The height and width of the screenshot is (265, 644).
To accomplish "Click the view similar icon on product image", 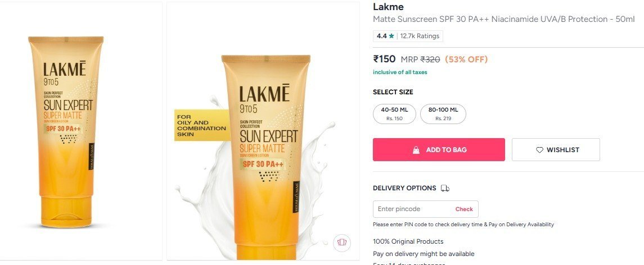I will (342, 242).
